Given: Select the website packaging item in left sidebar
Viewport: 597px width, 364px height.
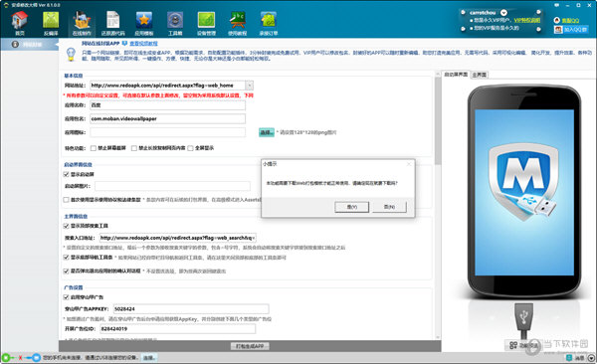Looking at the screenshot, I should click(x=29, y=44).
